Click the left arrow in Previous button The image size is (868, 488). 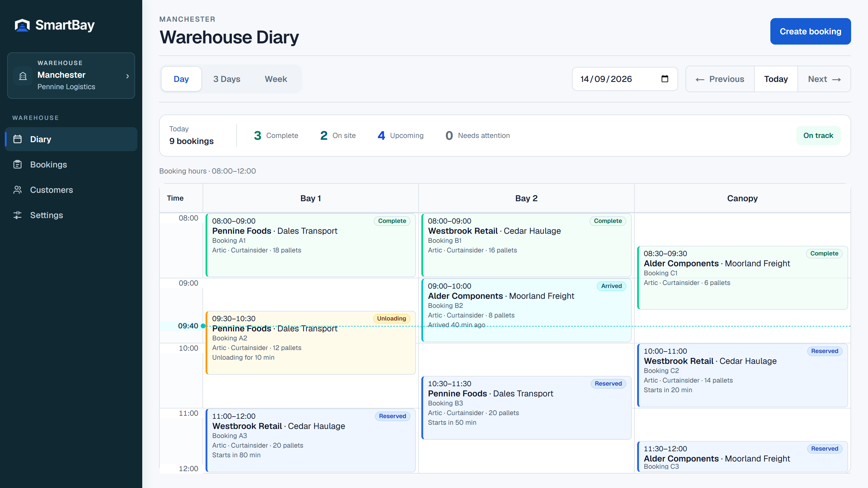700,80
